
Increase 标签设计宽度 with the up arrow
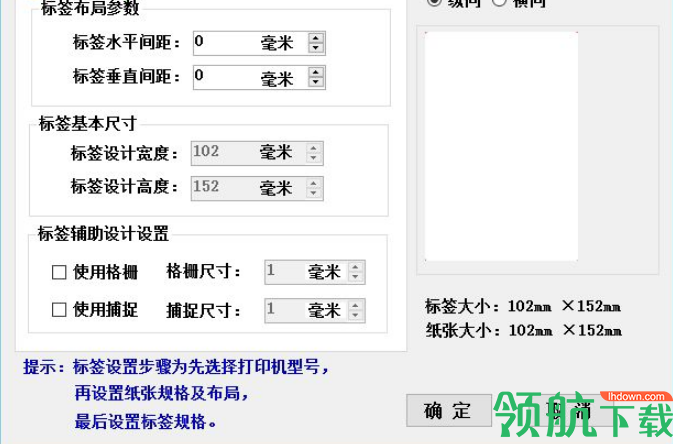click(x=314, y=148)
